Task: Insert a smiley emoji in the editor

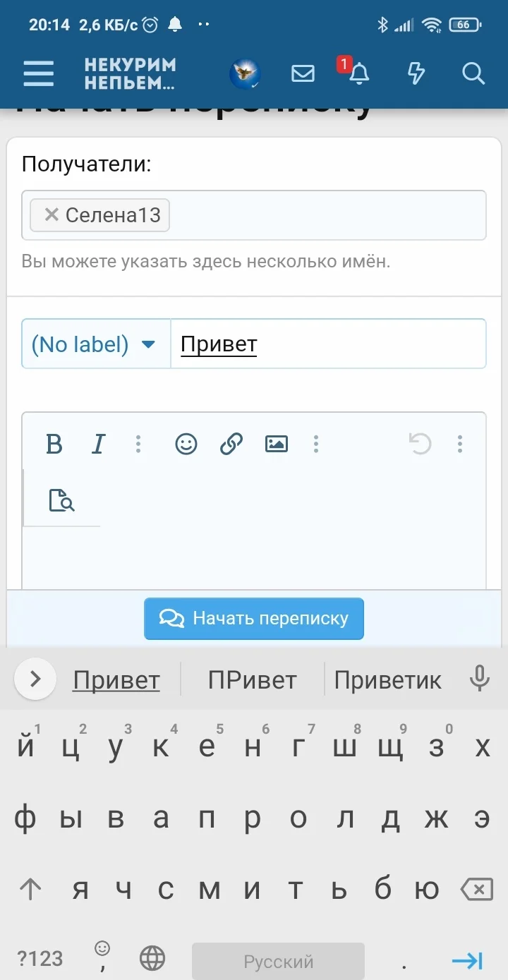Action: point(186,444)
